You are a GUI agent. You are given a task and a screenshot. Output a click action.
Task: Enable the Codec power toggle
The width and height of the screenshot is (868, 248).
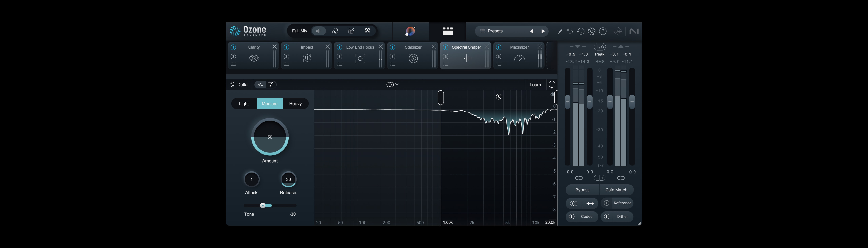coord(571,217)
